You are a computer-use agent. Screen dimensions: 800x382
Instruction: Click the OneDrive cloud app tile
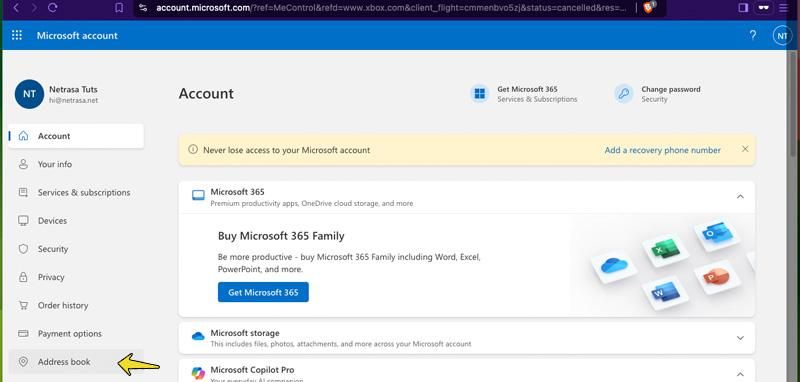[614, 266]
